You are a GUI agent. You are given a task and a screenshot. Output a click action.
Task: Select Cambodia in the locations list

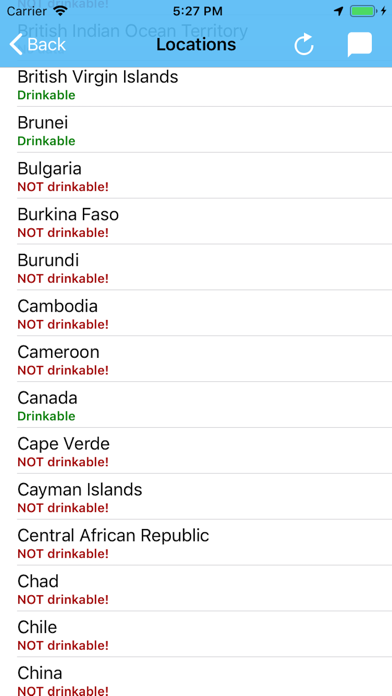coord(196,313)
